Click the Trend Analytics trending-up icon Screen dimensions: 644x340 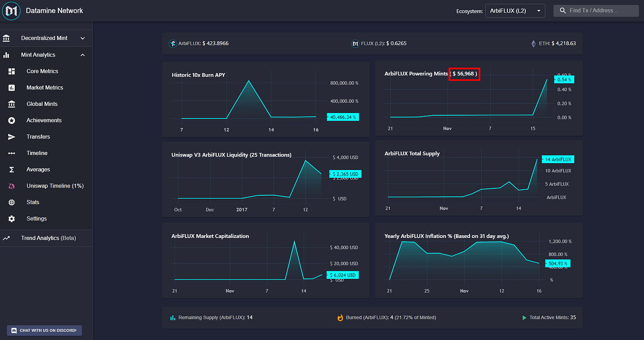coord(6,238)
